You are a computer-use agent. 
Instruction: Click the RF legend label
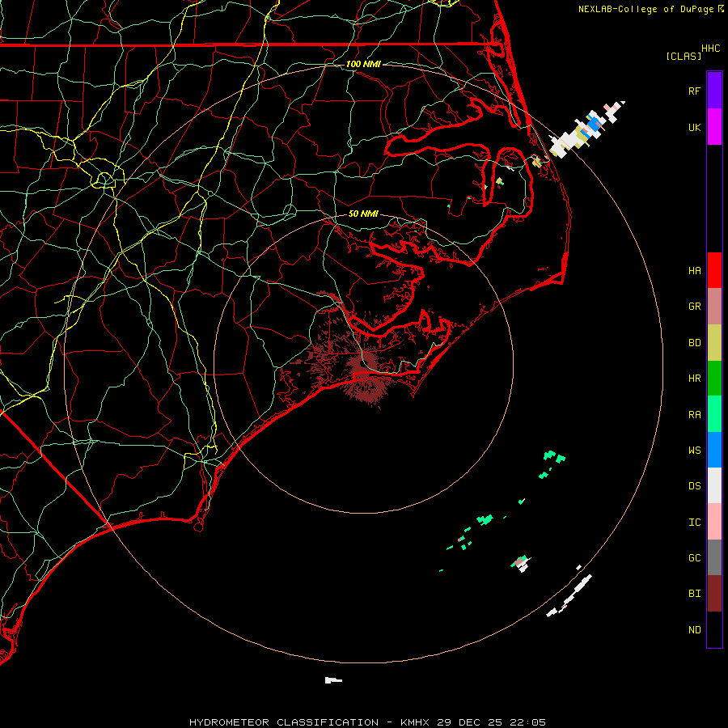coord(694,91)
